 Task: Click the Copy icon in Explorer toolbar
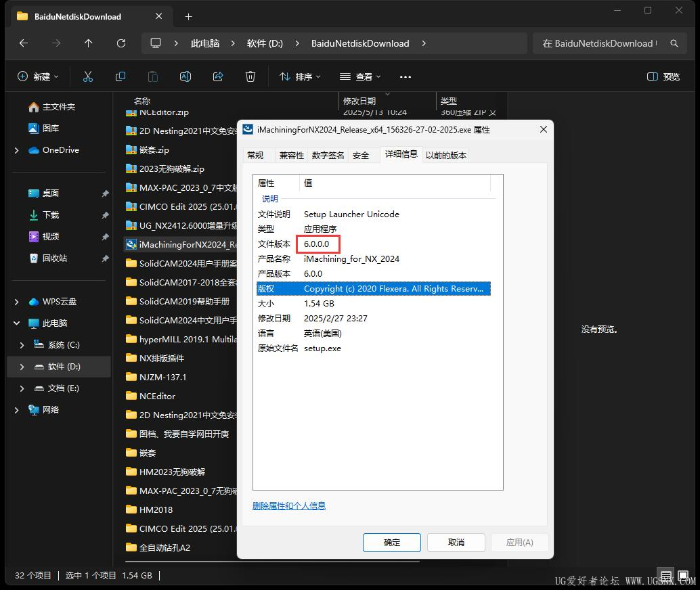120,76
